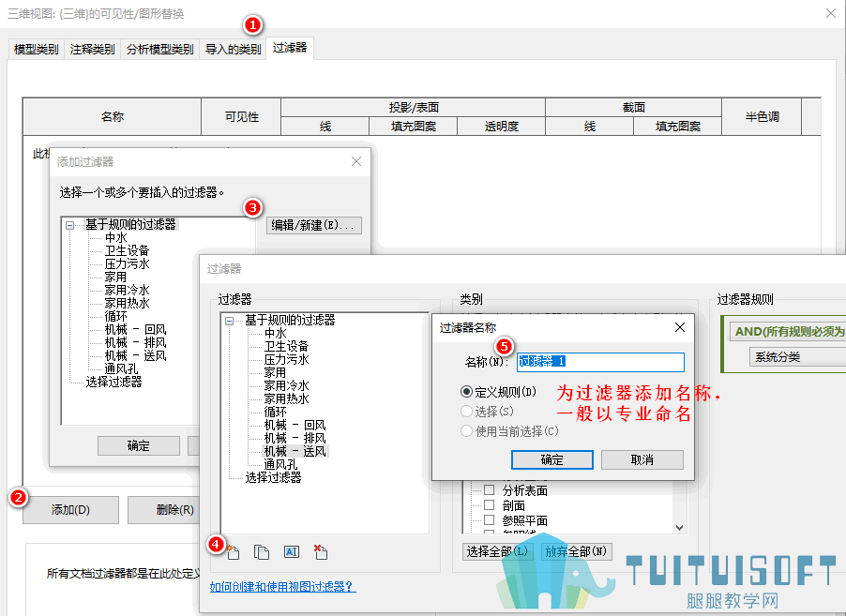
Task: Switch to the 导入的类别 tab
Action: [234, 49]
